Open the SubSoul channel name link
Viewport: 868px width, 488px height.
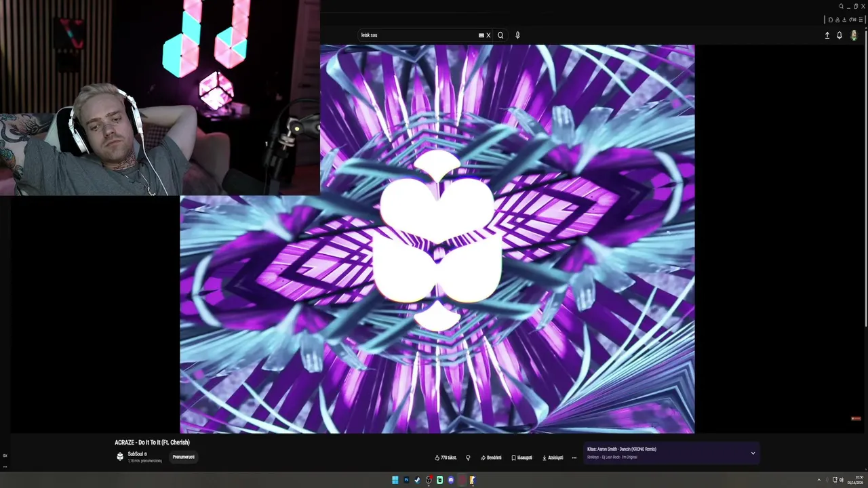pyautogui.click(x=136, y=454)
